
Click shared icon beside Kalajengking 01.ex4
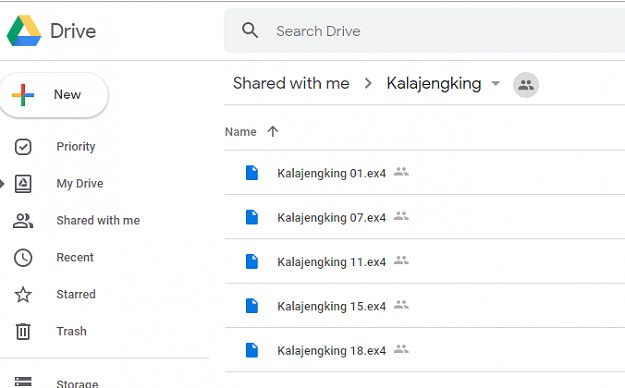[x=401, y=172]
